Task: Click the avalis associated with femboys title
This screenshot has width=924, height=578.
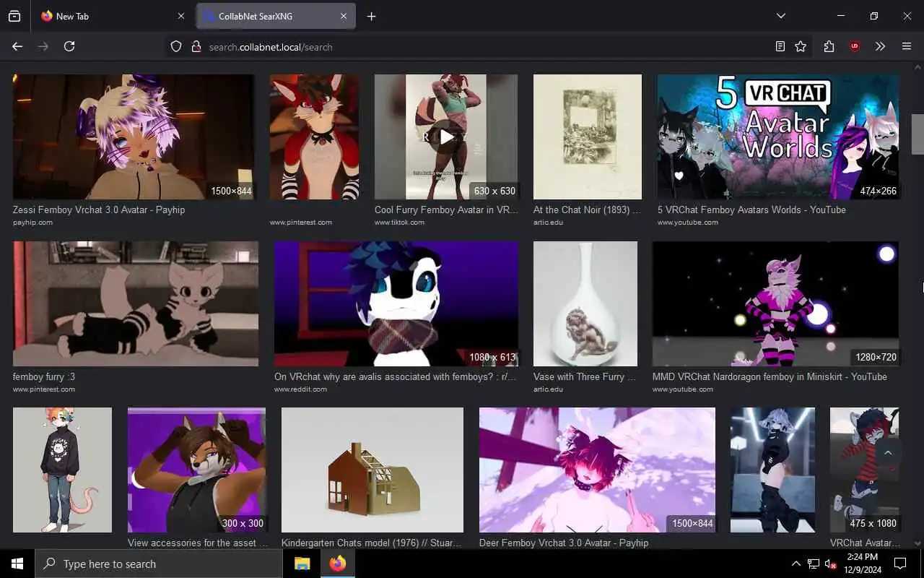Action: [396, 376]
